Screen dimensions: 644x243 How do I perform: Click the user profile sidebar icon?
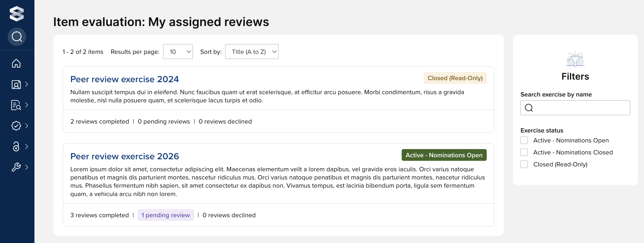(16, 84)
